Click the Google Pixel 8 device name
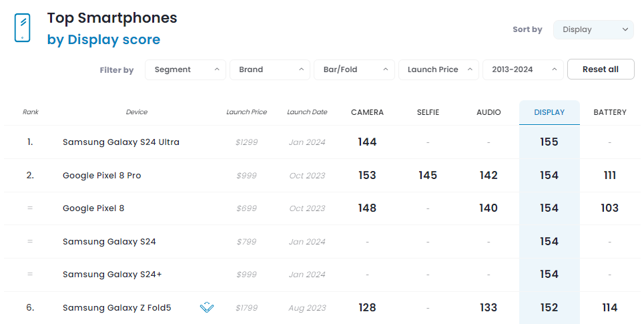The height and width of the screenshot is (324, 644). tap(93, 208)
